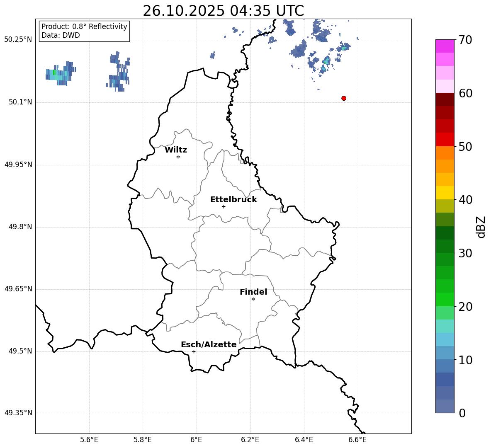This screenshot has width=491, height=448.
Task: Click the plot title 26.10.2025 04:35 UTC
Action: tap(223, 11)
